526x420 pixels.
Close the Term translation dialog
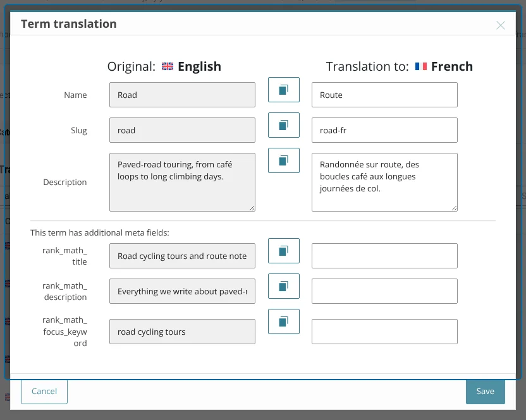[x=501, y=25]
